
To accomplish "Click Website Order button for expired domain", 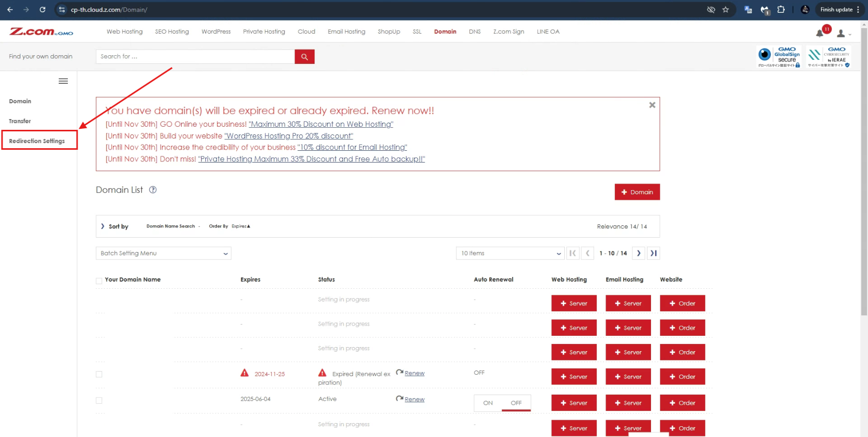I will tap(682, 377).
